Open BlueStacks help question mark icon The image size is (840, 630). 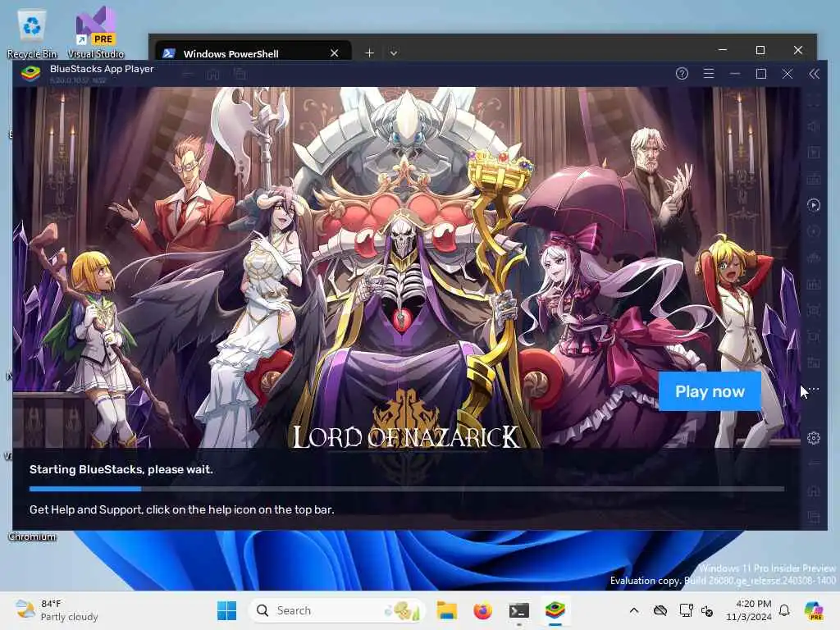pyautogui.click(x=682, y=74)
